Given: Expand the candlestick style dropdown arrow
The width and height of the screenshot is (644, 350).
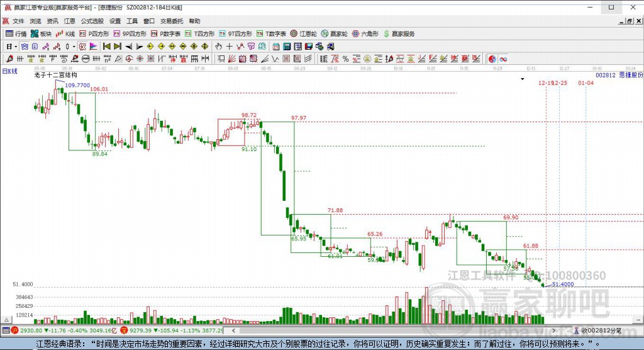Looking at the screenshot, I should [x=74, y=47].
